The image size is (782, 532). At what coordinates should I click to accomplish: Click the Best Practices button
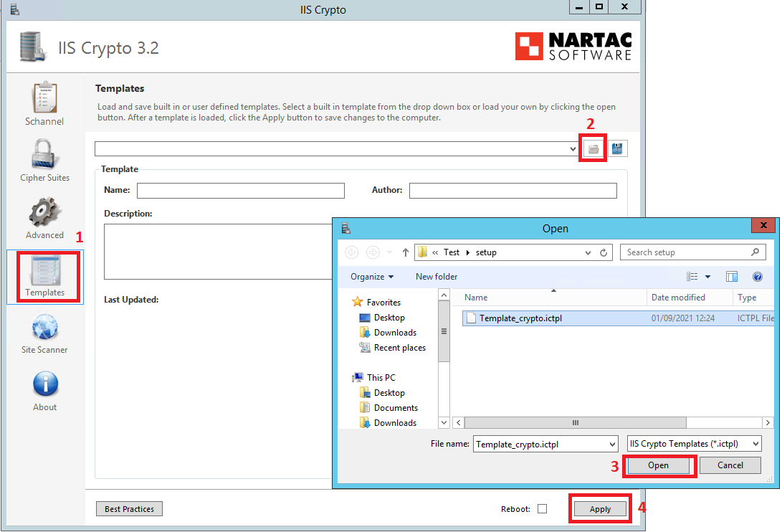click(129, 509)
